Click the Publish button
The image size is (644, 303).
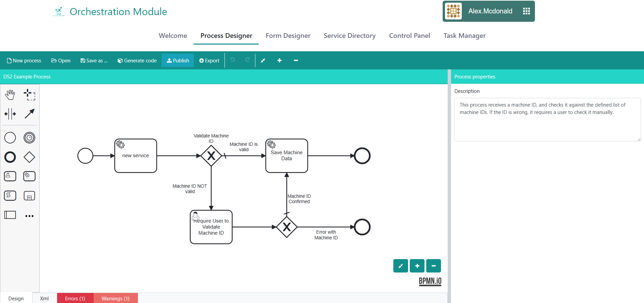pyautogui.click(x=178, y=61)
